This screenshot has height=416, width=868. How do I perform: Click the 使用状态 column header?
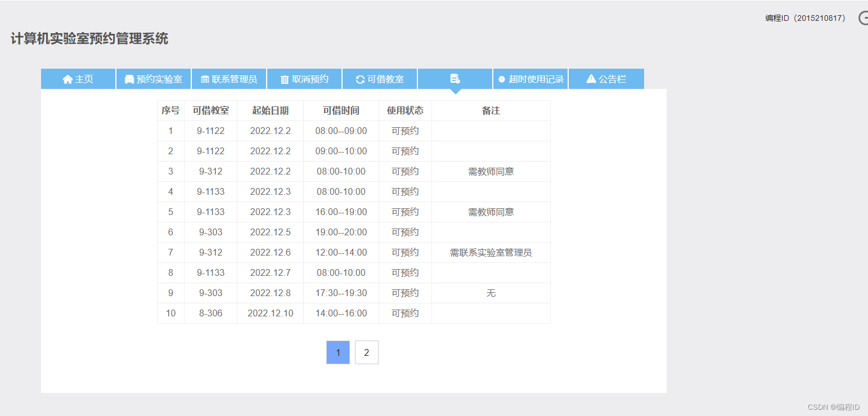(406, 111)
